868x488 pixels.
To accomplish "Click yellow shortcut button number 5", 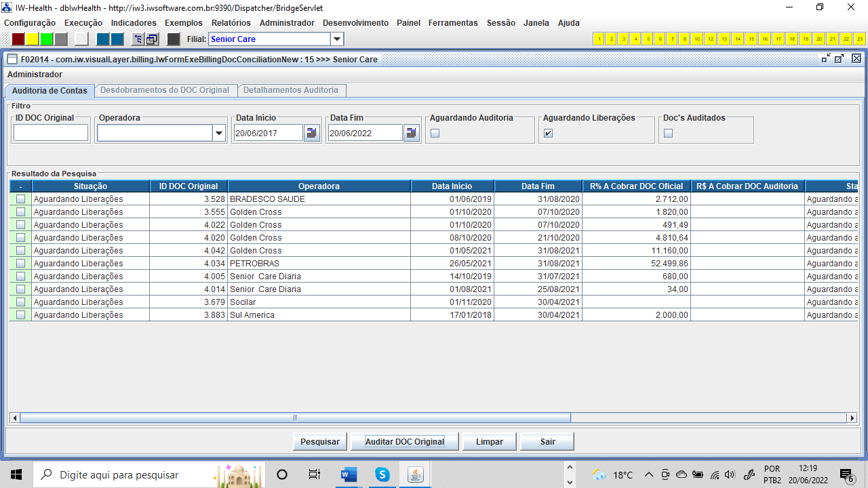I will (648, 39).
